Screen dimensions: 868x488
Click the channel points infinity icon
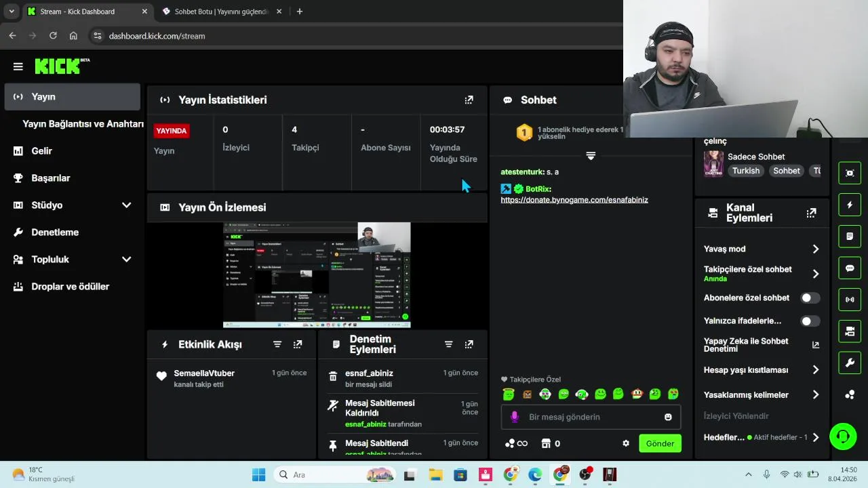[517, 443]
